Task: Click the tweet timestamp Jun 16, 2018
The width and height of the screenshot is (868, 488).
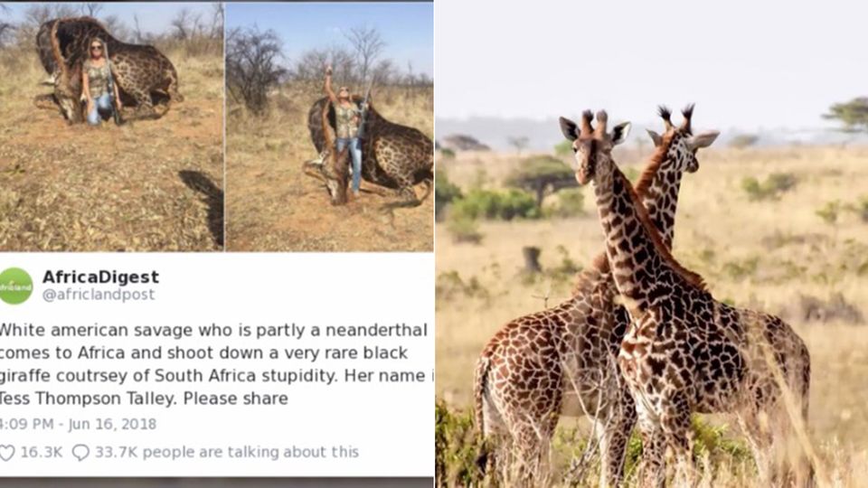Action: point(78,423)
